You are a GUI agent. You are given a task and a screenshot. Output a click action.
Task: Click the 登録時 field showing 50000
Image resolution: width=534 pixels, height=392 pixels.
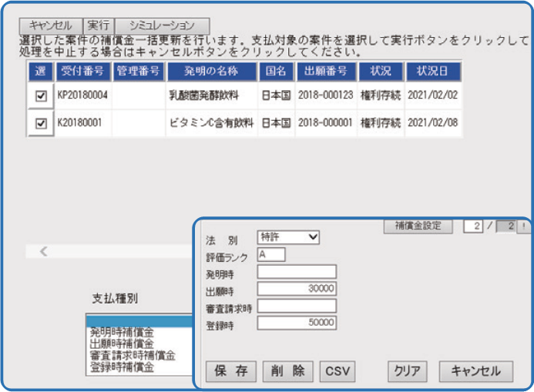(297, 323)
